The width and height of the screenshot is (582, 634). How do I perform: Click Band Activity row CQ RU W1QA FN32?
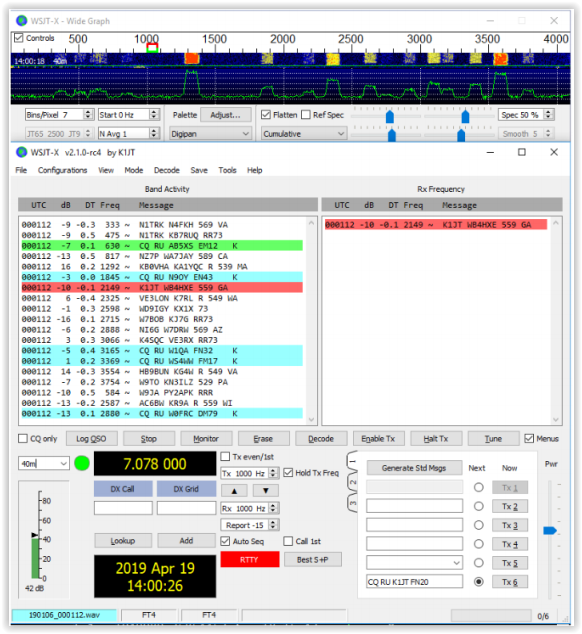(162, 351)
